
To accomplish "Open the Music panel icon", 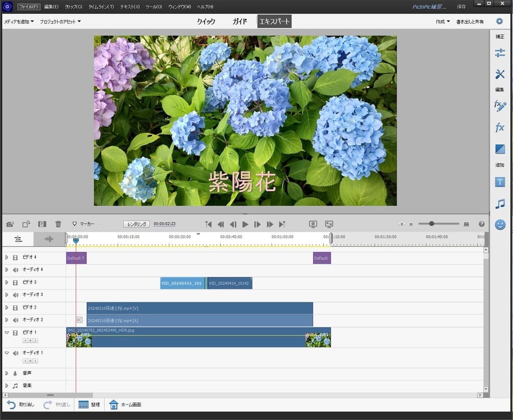I will click(499, 204).
